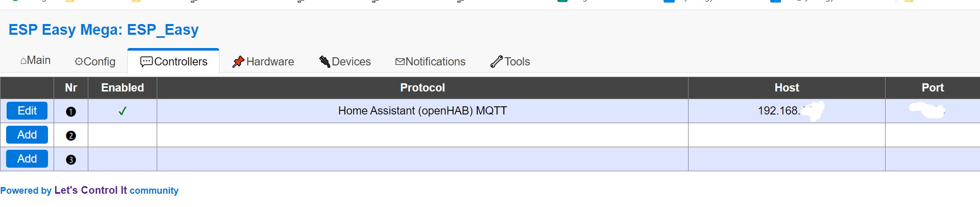Click the green enabled checkmark
This screenshot has width=980, height=207.
122,111
